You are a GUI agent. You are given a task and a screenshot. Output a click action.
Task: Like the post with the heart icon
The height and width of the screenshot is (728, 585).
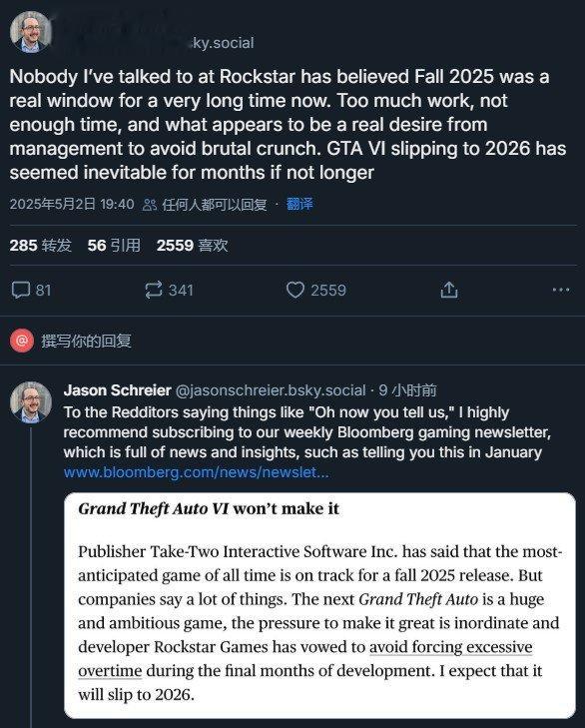pos(295,291)
